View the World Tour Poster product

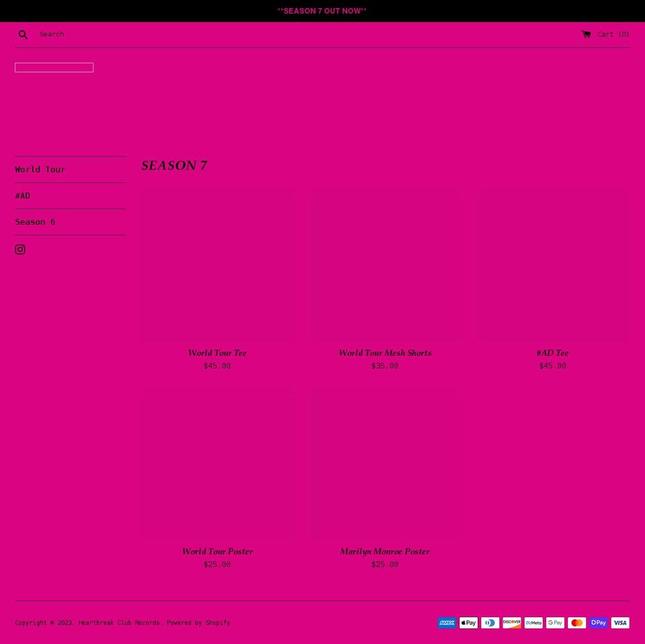coord(217,551)
